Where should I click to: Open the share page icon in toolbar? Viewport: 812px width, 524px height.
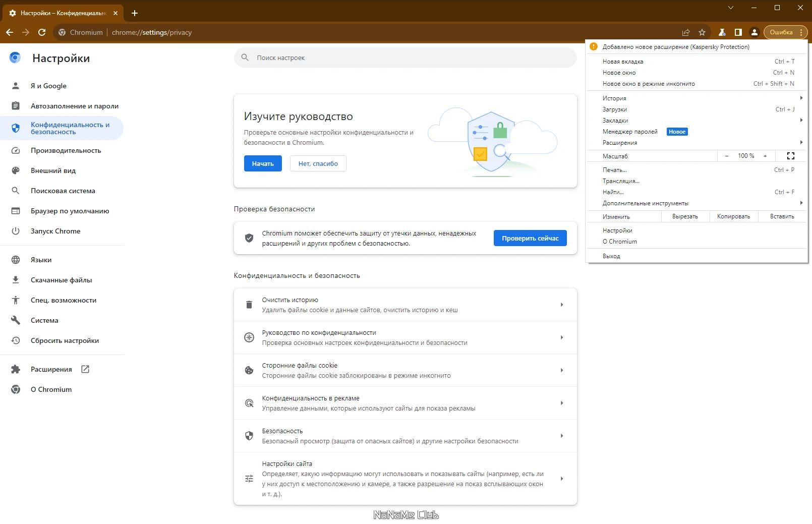[685, 32]
